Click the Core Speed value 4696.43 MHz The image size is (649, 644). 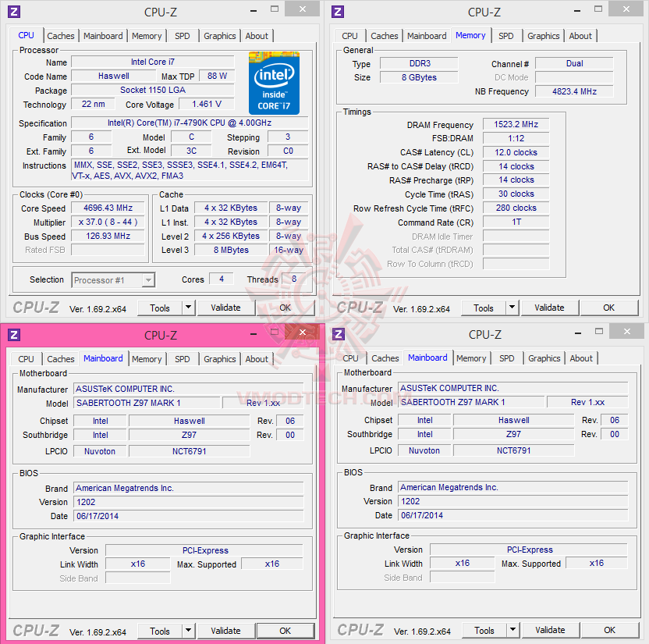click(108, 208)
